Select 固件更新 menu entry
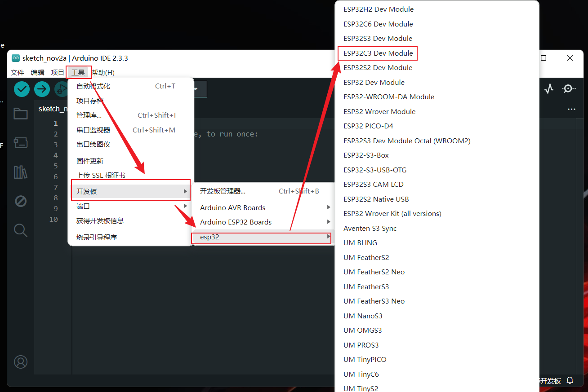588x392 pixels. point(131,161)
